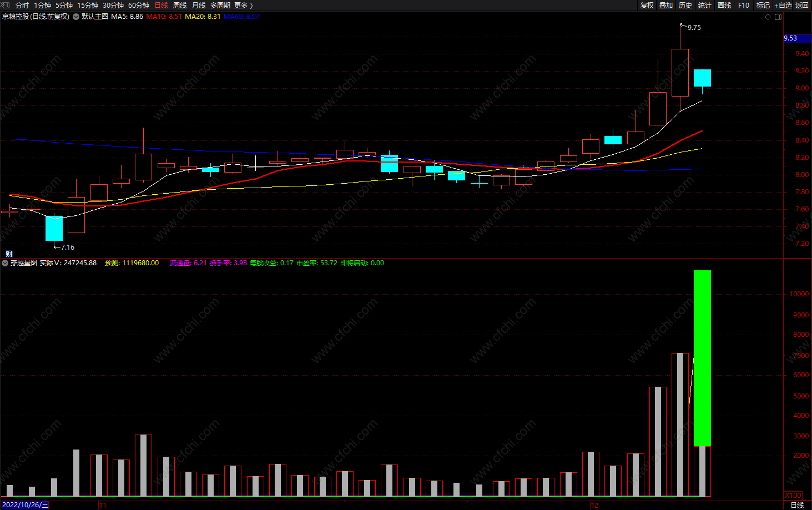Open F10 company info
The height and width of the screenshot is (510, 812).
[744, 6]
